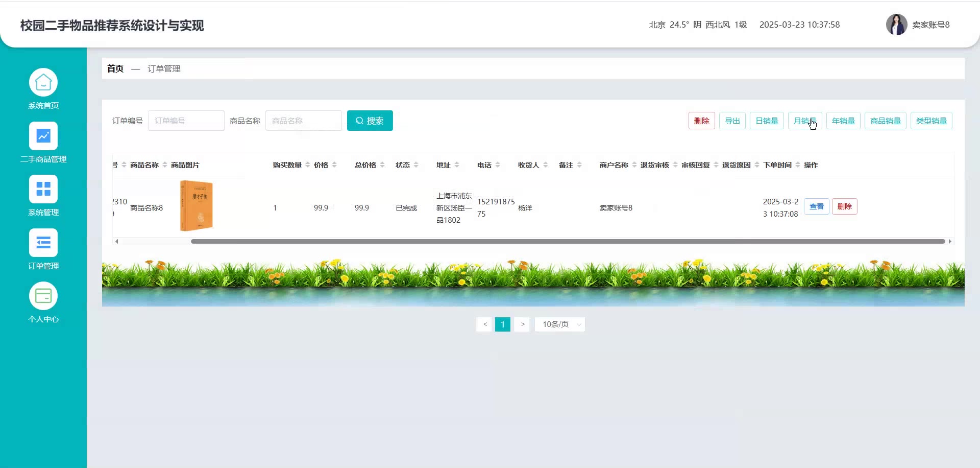Open the 订单管理 list icon
Image resolution: width=980 pixels, height=468 pixels.
tap(43, 243)
